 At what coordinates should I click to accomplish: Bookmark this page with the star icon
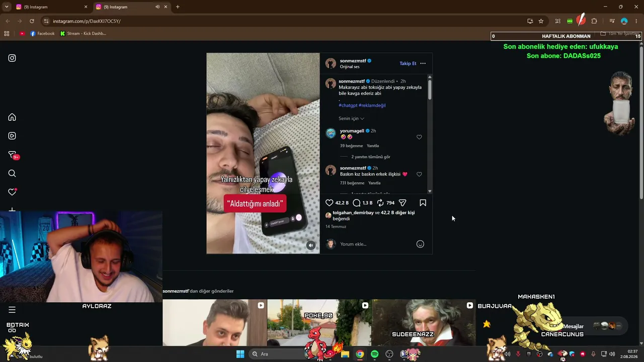[x=541, y=21]
